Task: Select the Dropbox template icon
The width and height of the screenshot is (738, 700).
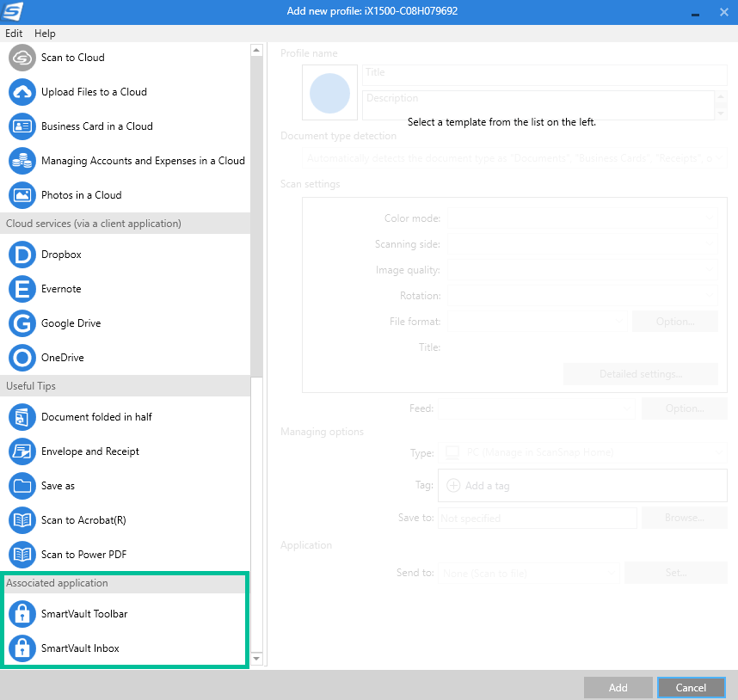Action: pos(22,255)
